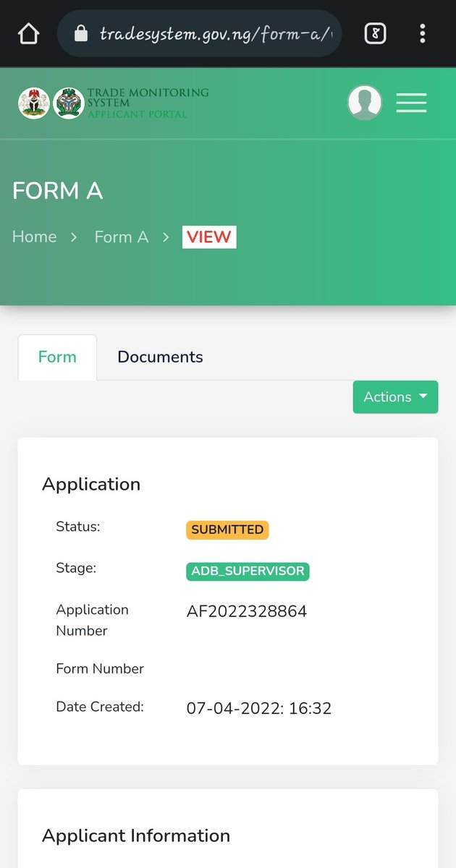Open the browser three-dot menu
The width and height of the screenshot is (456, 868).
coord(422,33)
